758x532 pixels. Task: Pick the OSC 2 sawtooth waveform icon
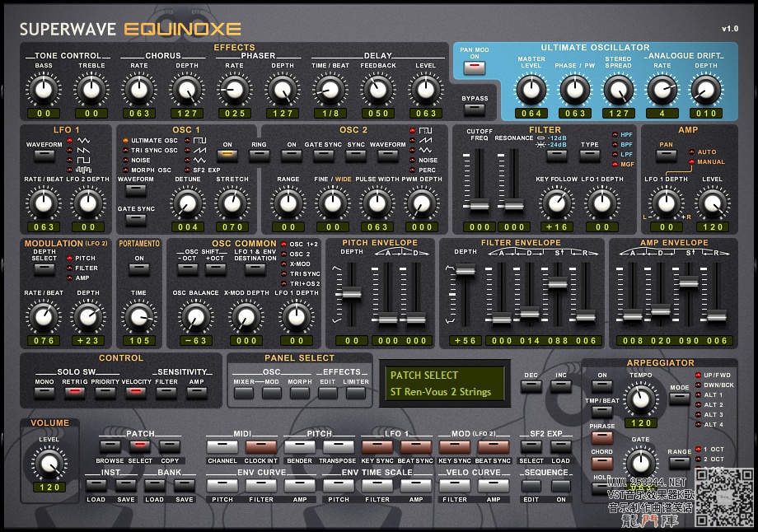[425, 140]
